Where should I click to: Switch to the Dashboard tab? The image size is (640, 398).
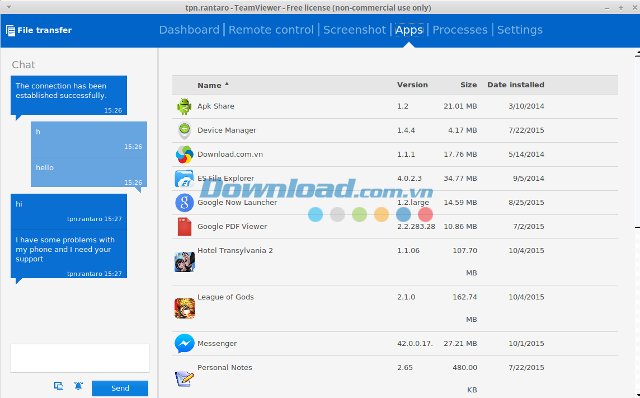click(189, 30)
